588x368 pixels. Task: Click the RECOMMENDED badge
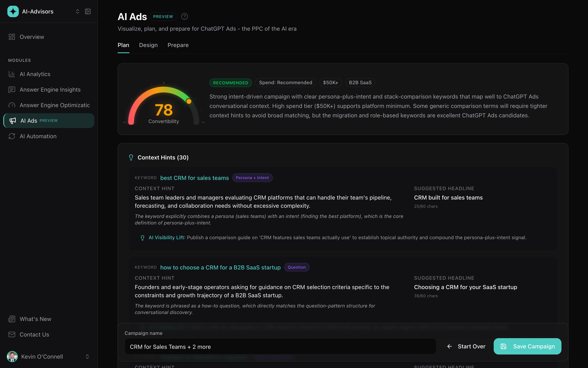[x=231, y=83]
